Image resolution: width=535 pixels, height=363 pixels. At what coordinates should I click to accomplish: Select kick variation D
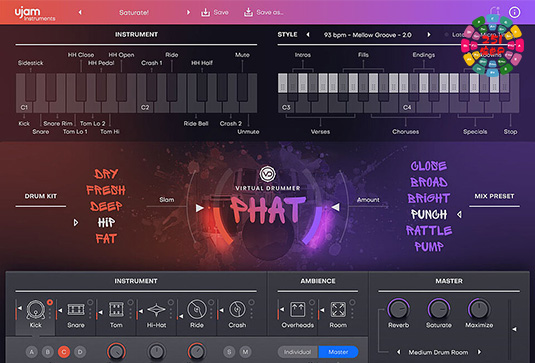pos(80,352)
